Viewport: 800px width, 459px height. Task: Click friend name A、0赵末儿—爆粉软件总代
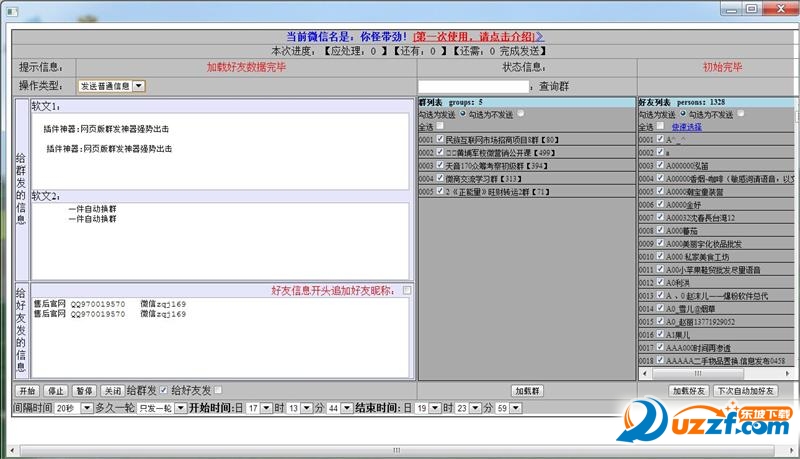click(717, 296)
